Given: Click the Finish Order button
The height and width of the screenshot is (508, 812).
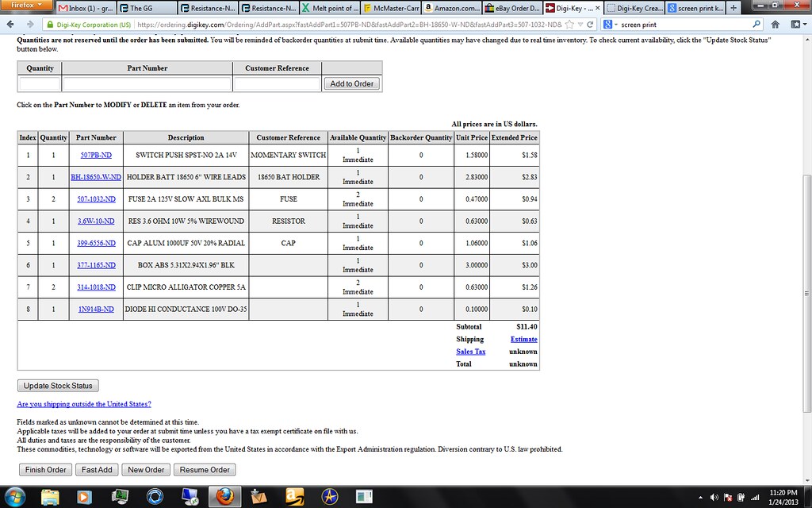Looking at the screenshot, I should [45, 470].
